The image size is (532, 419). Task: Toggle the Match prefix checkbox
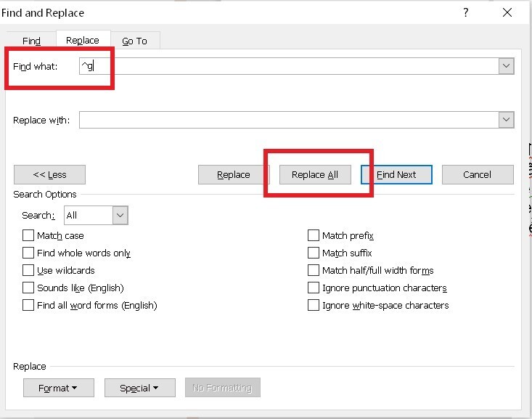313,235
